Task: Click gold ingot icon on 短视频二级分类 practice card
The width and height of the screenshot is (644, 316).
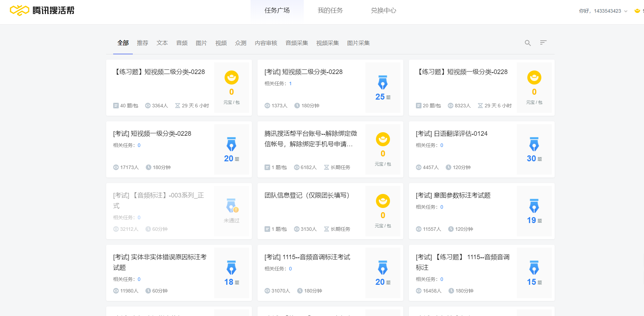Action: coord(232,78)
